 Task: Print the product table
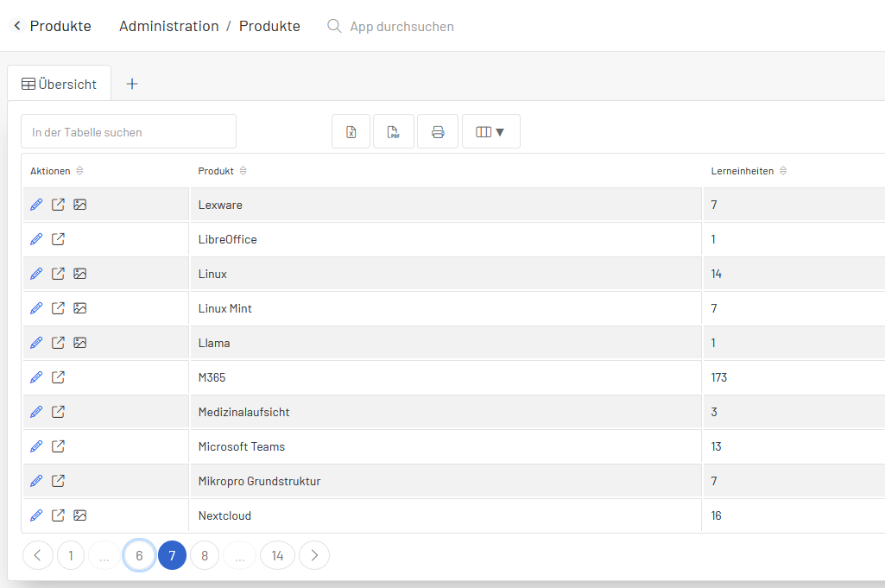438,131
